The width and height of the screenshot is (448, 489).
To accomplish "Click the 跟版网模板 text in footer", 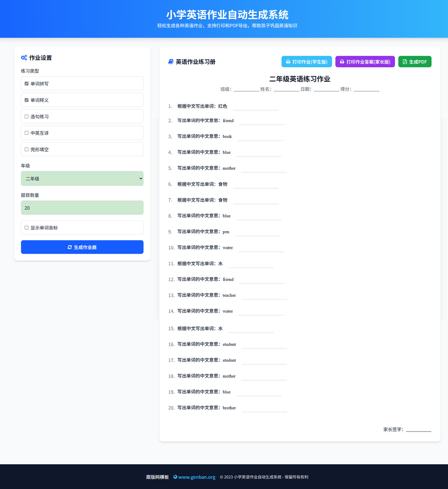I will point(157,477).
